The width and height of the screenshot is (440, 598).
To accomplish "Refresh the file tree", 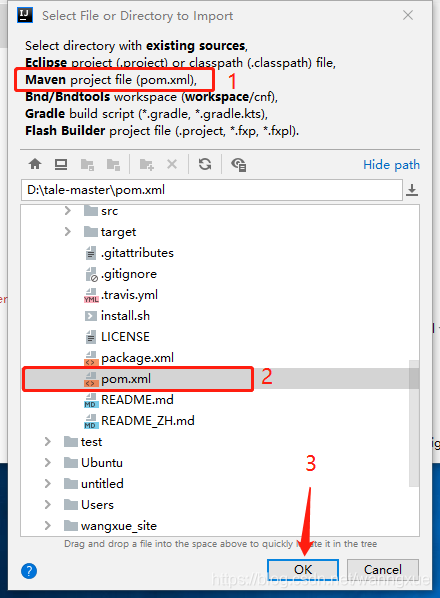I will [x=205, y=164].
